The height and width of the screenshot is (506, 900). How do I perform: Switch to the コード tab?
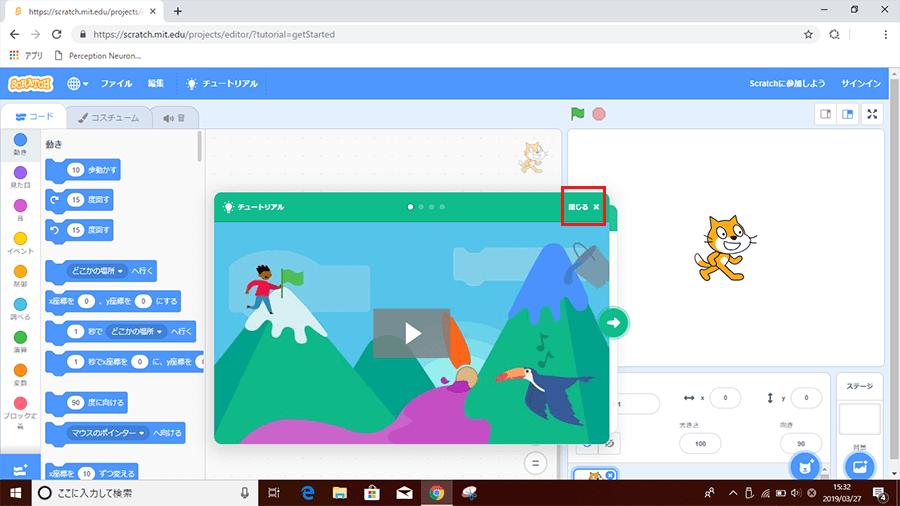coord(34,116)
